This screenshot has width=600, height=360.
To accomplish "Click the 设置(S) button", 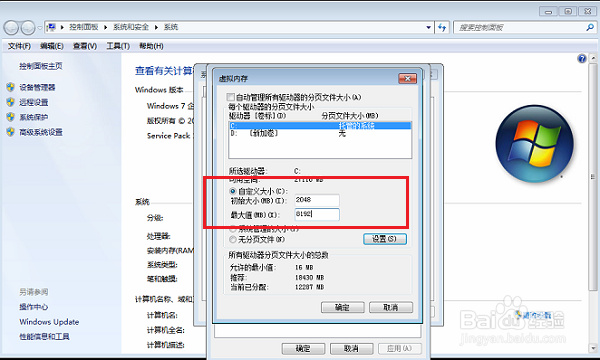I will [385, 239].
